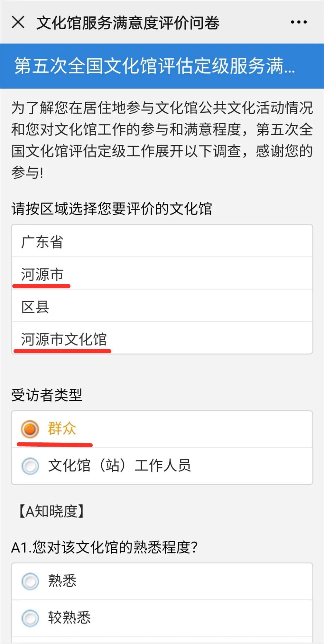Tap the page title 文化馆服务满意度评价问卷
Screen dimensions: 324x644
pyautogui.click(x=128, y=23)
